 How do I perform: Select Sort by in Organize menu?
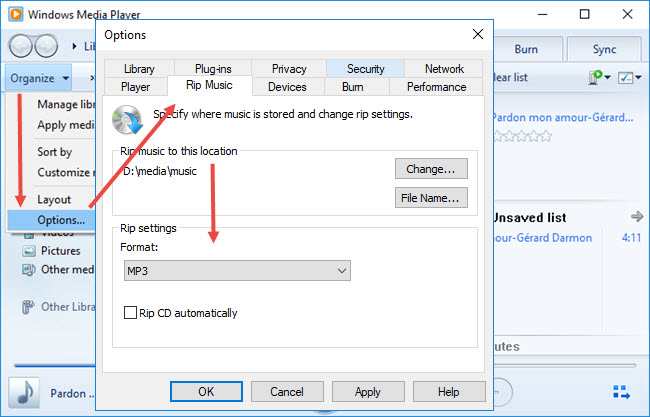52,152
